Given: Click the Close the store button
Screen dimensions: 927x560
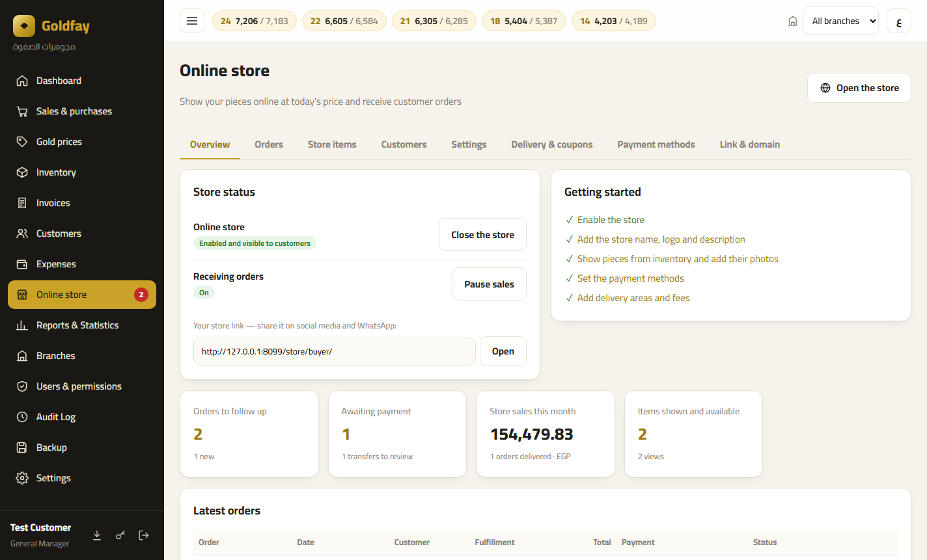Looking at the screenshot, I should [x=482, y=235].
